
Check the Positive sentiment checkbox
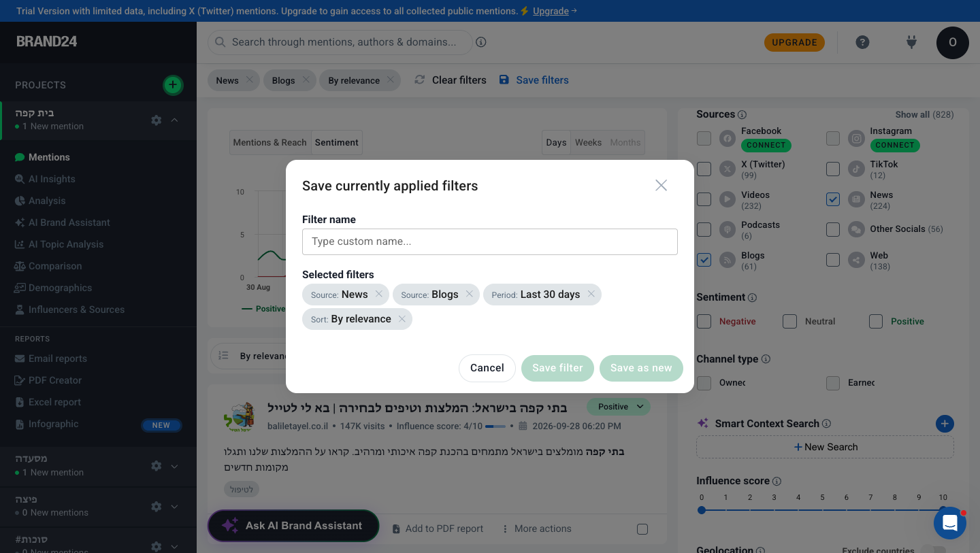(x=876, y=321)
